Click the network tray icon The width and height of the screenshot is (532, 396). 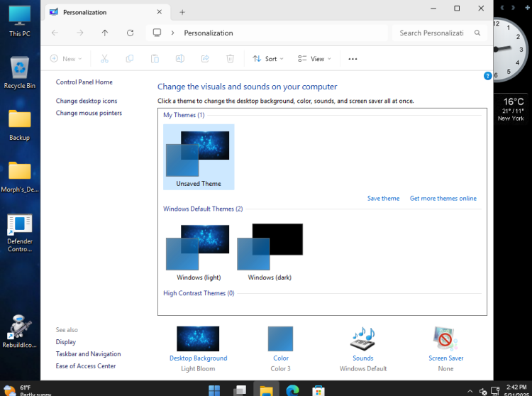click(x=495, y=391)
